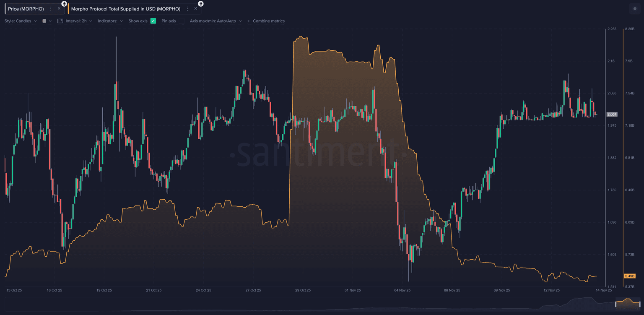Select the Price (MORPHO) metric tab
644x315 pixels.
(26, 9)
